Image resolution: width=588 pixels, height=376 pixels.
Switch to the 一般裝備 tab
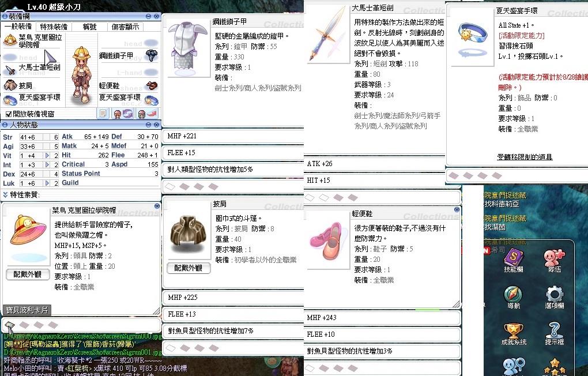point(18,27)
